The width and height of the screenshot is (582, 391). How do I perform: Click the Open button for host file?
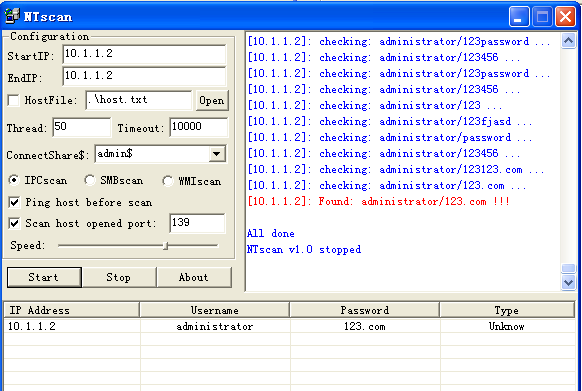click(x=212, y=100)
